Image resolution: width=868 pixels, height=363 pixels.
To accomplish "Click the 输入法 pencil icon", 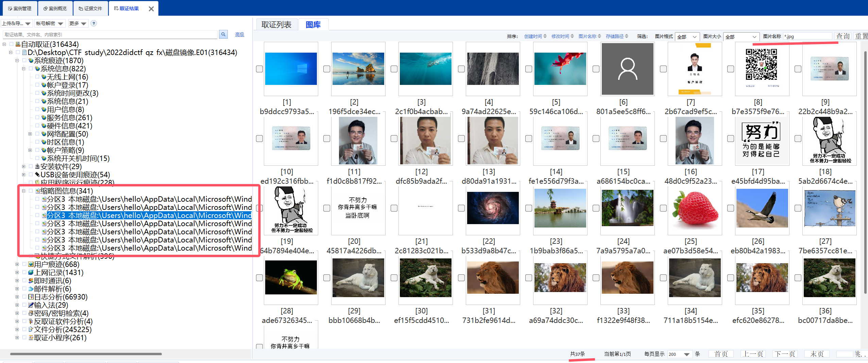I will pos(31,305).
